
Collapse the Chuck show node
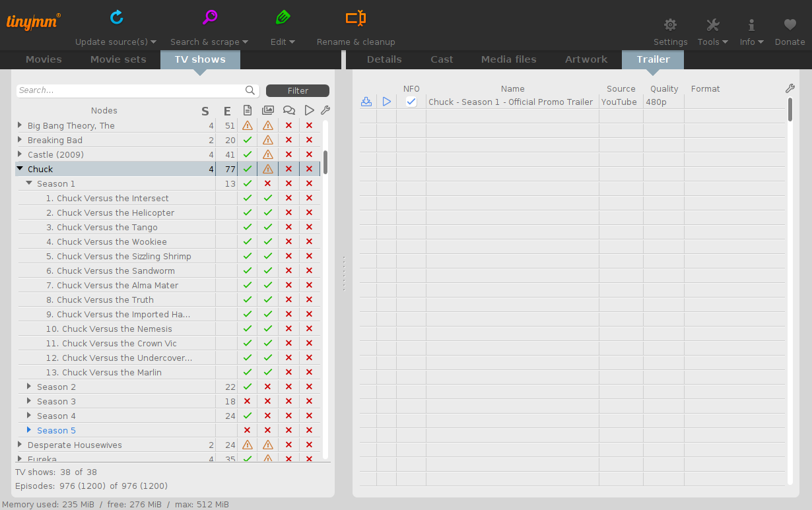pyautogui.click(x=20, y=169)
